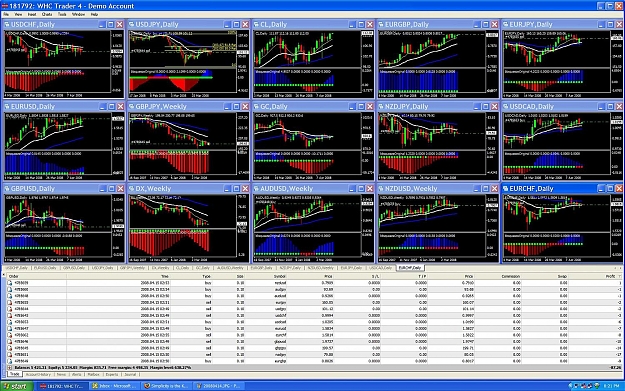Click the Windows start button

pyautogui.click(x=17, y=386)
